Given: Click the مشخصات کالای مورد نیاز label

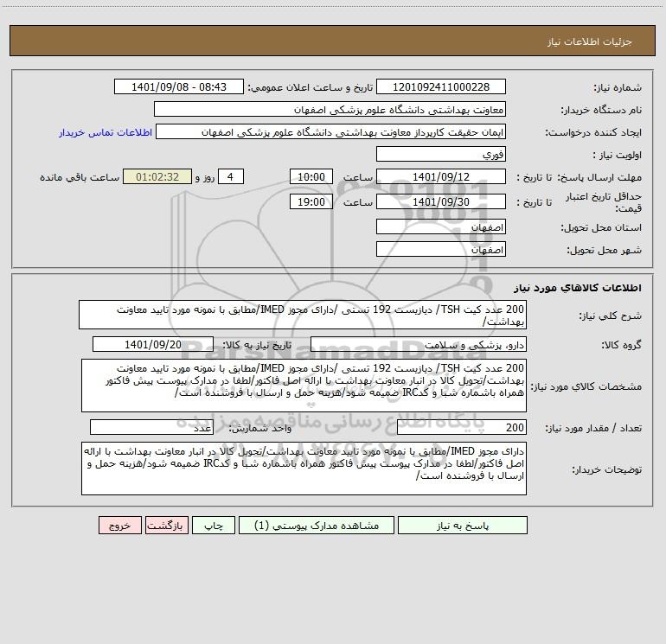Looking at the screenshot, I should tap(586, 386).
